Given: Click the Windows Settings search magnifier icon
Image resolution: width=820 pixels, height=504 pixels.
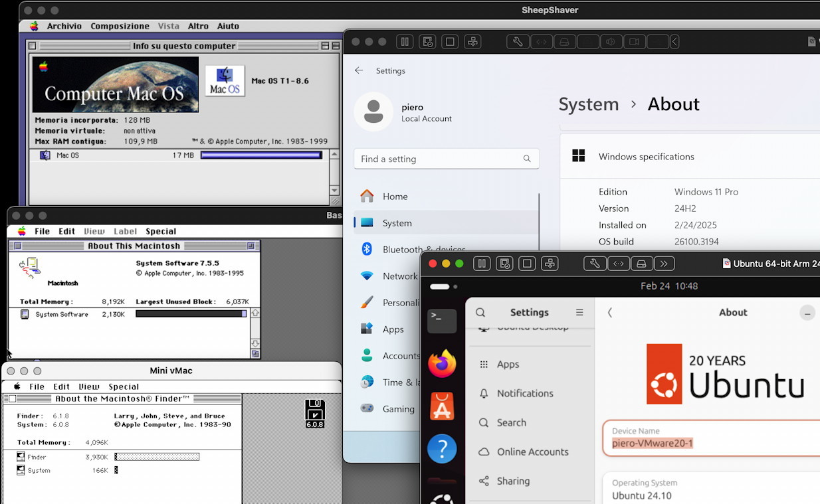Looking at the screenshot, I should point(527,159).
